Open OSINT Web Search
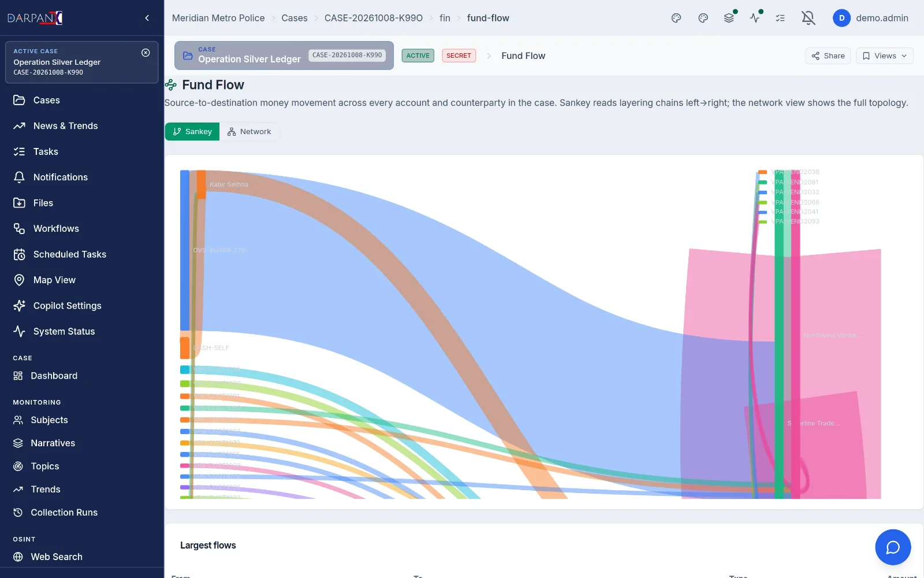 [x=82, y=557]
